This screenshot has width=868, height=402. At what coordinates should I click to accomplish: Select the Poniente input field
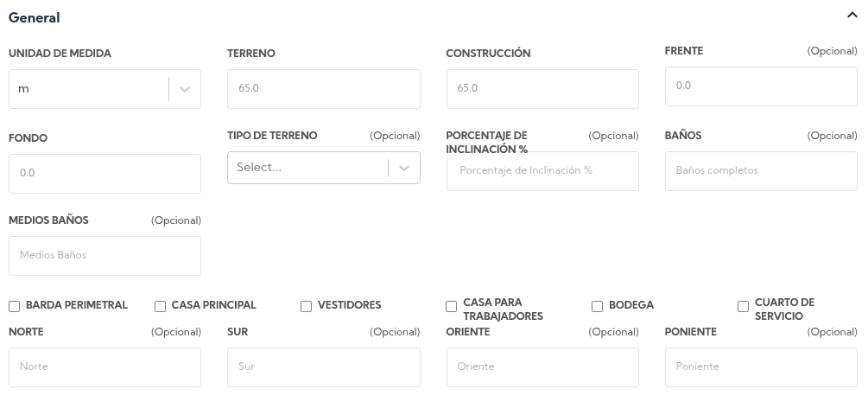click(760, 367)
